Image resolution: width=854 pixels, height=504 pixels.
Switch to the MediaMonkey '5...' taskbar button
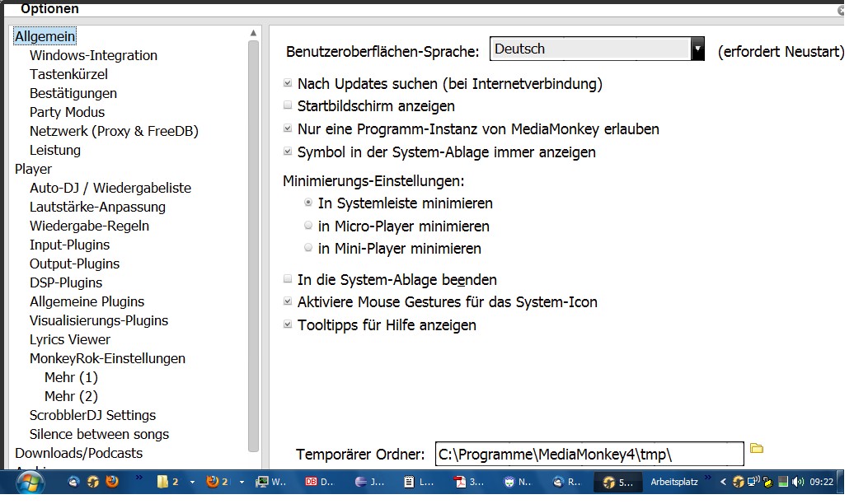click(x=618, y=483)
